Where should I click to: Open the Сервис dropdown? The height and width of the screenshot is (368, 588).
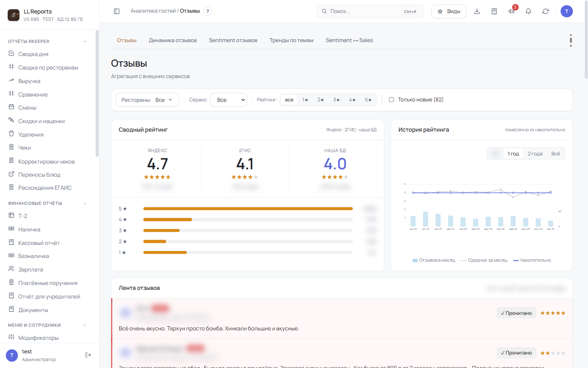229,100
